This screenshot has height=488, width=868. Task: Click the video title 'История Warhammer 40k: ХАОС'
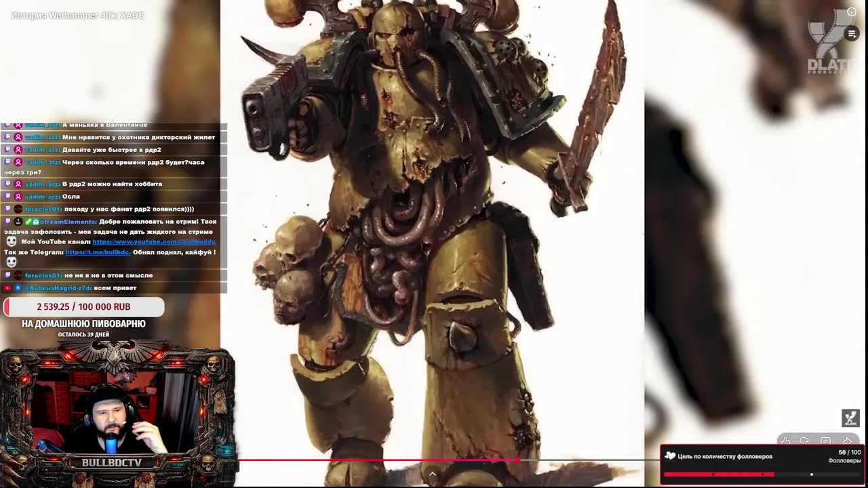click(77, 15)
